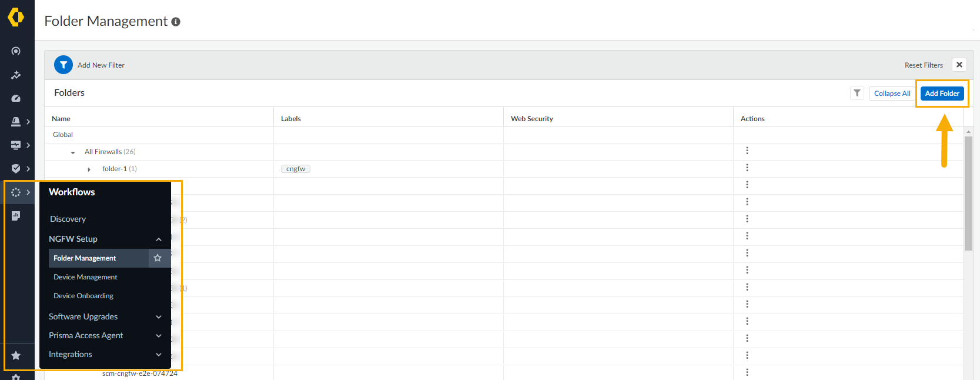Screen dimensions: 980x380
Task: Click the info icon beside Folder Management title
Action: pyautogui.click(x=176, y=22)
